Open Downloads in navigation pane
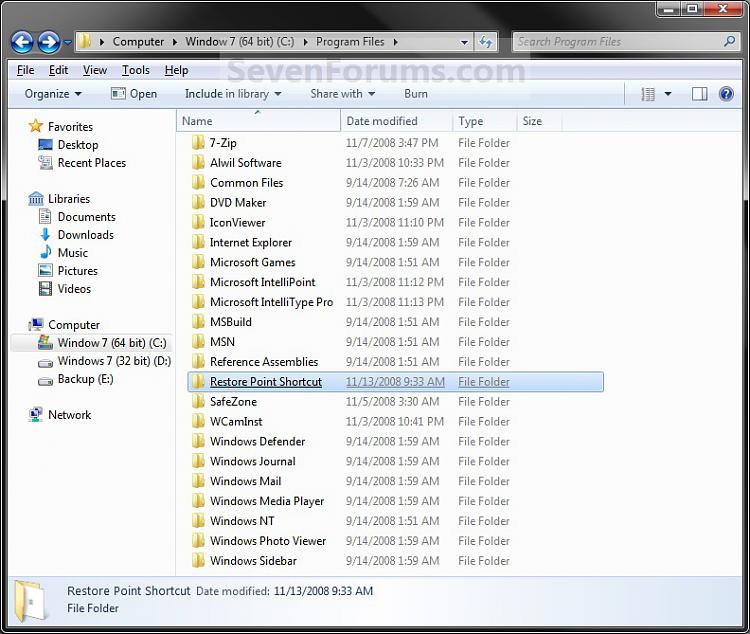The image size is (750, 634). click(x=76, y=235)
